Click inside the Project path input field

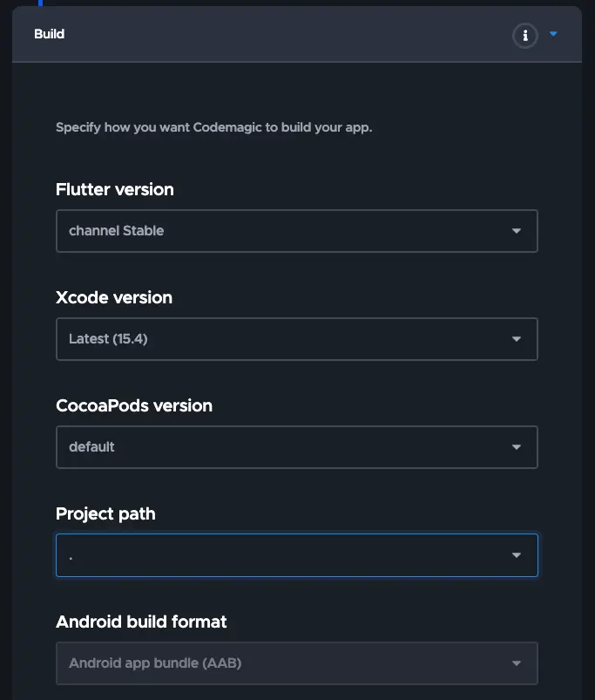tap(261, 554)
